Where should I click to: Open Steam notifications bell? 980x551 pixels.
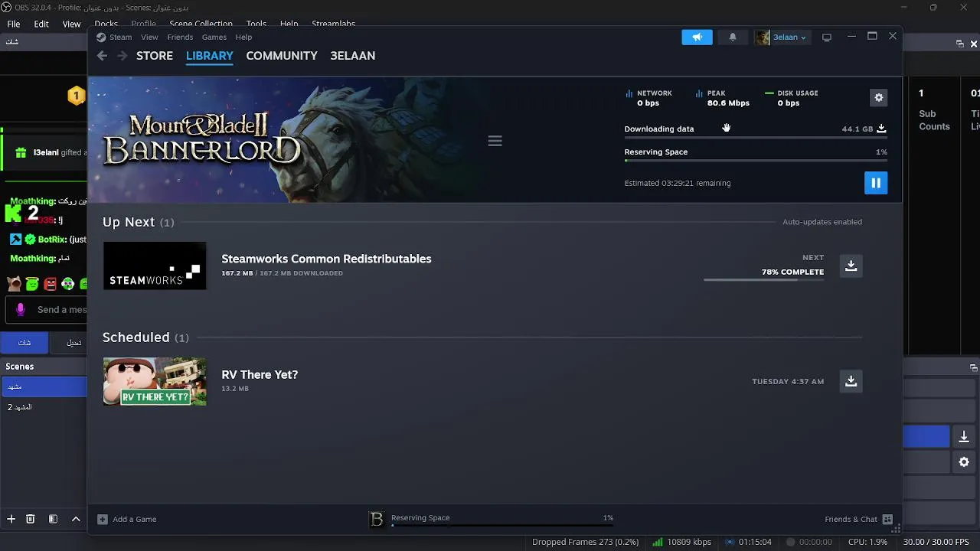pos(733,37)
